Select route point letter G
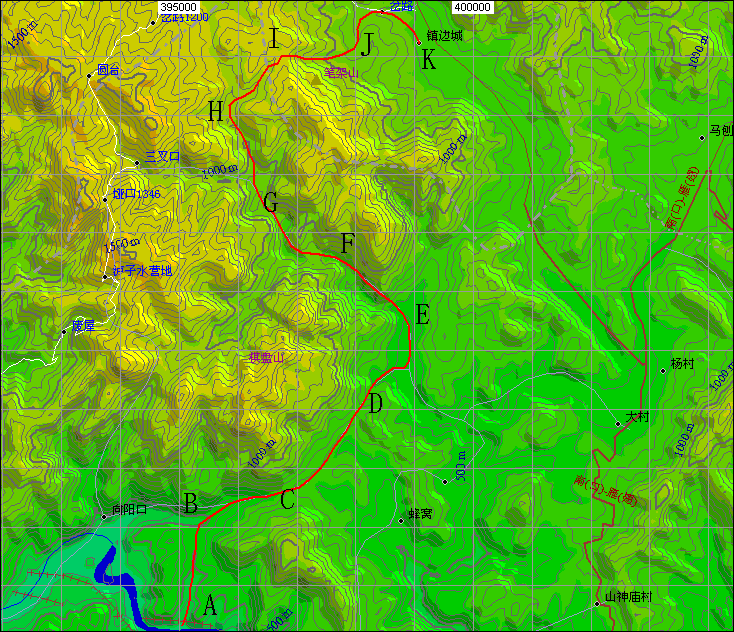 (270, 203)
